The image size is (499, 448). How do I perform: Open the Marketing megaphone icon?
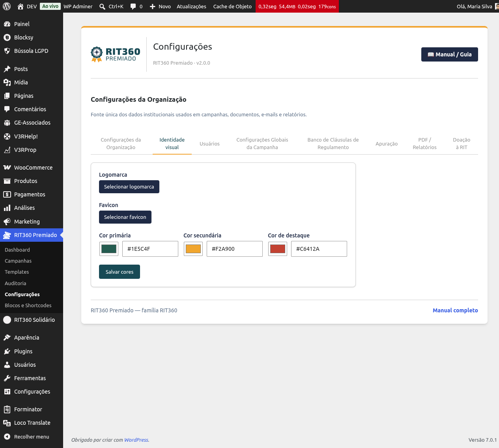[7, 222]
